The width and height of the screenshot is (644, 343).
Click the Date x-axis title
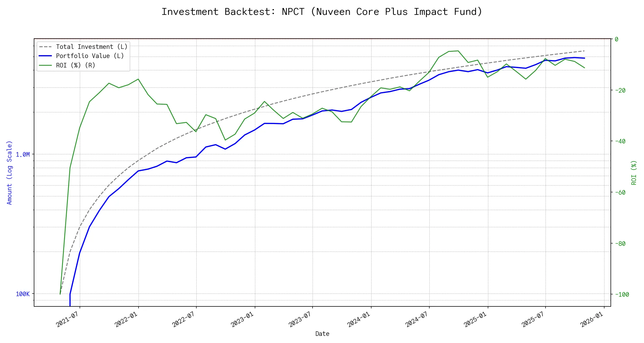[322, 334]
